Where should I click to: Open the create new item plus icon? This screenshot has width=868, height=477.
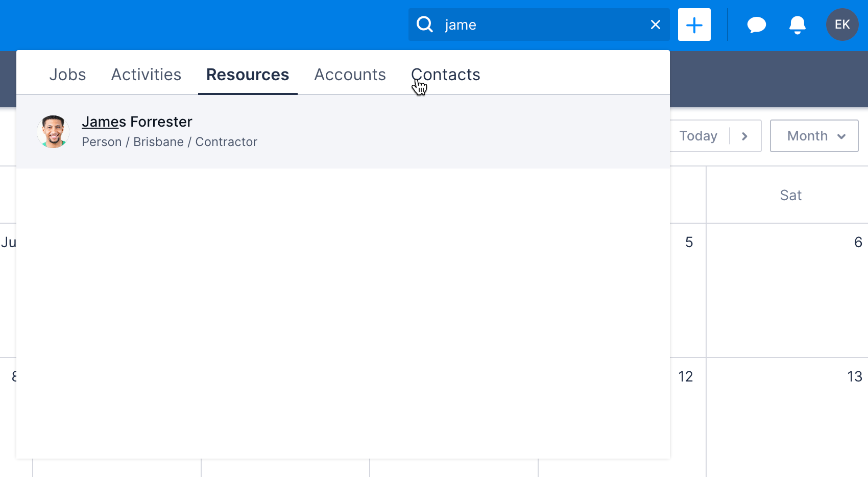(694, 24)
